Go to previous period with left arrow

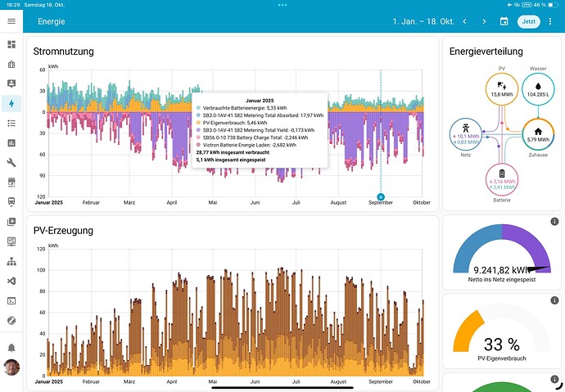click(x=465, y=21)
